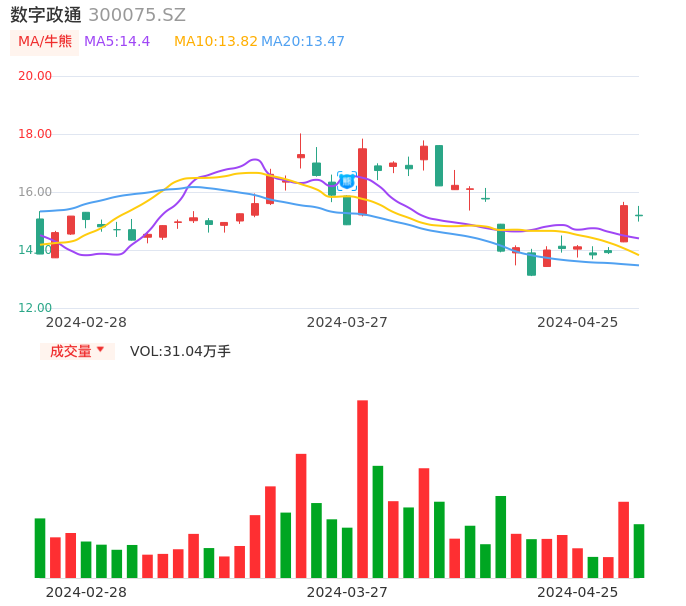686x606 pixels.
Task: Open the 成交量 indicator dropdown
Action: coord(77,351)
